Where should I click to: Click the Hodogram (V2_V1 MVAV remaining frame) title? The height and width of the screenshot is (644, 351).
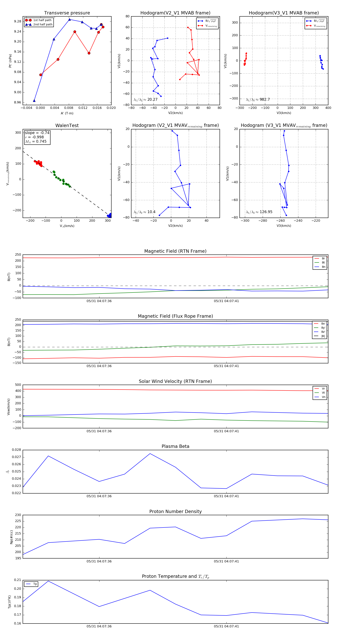click(x=175, y=125)
